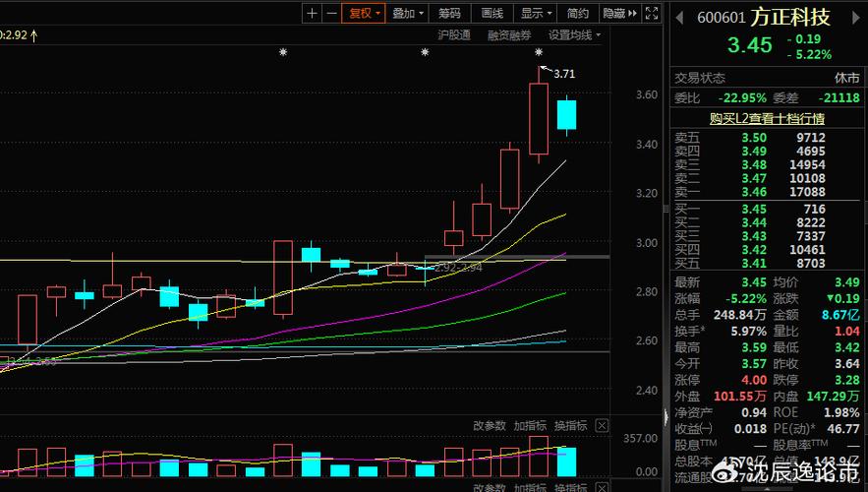Close the volume indicator panel with X

(x=602, y=426)
